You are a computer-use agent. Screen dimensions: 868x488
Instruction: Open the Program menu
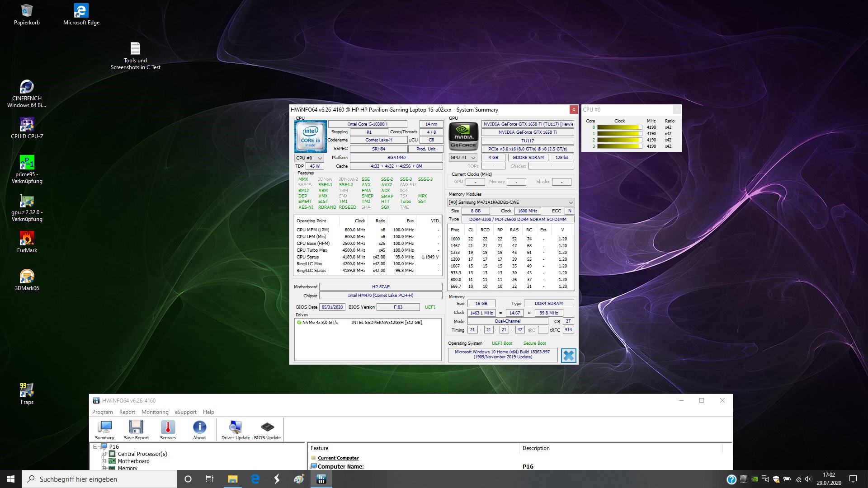click(103, 412)
